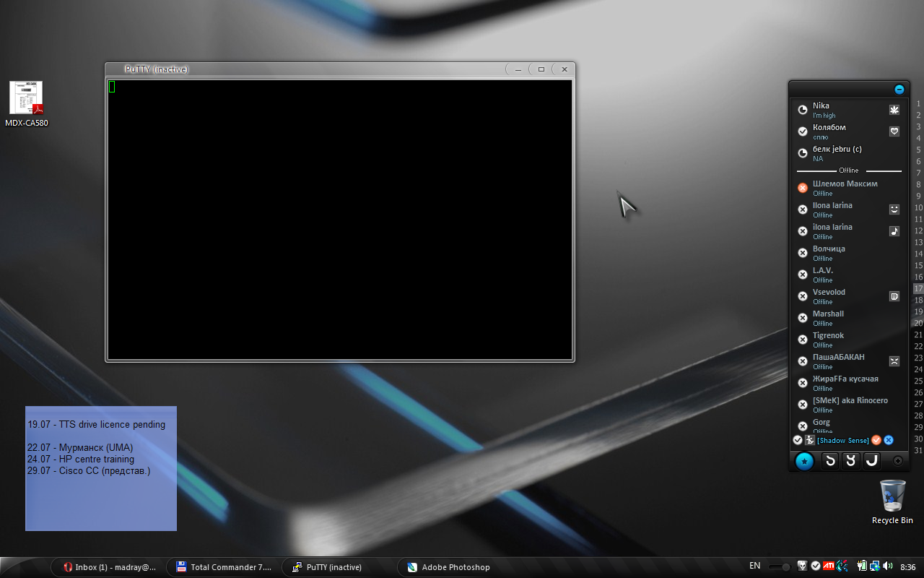
Task: Click the blue collapse button atop the contact list
Action: coord(899,90)
